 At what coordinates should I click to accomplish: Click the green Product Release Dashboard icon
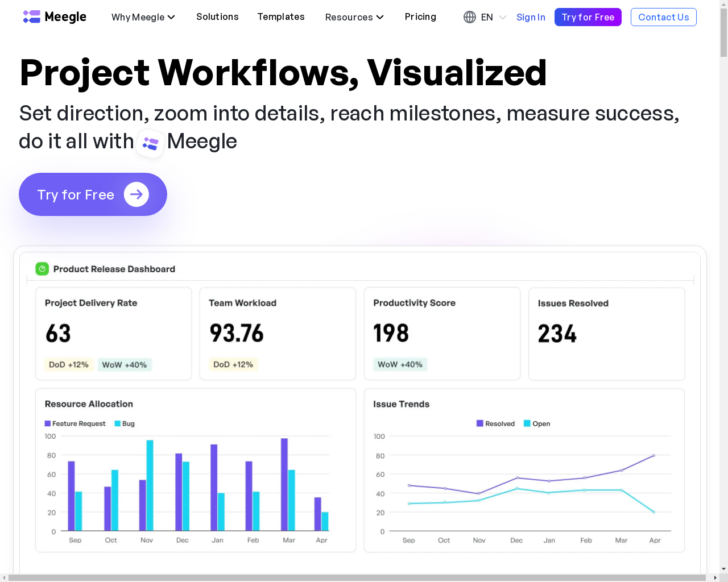click(x=42, y=269)
